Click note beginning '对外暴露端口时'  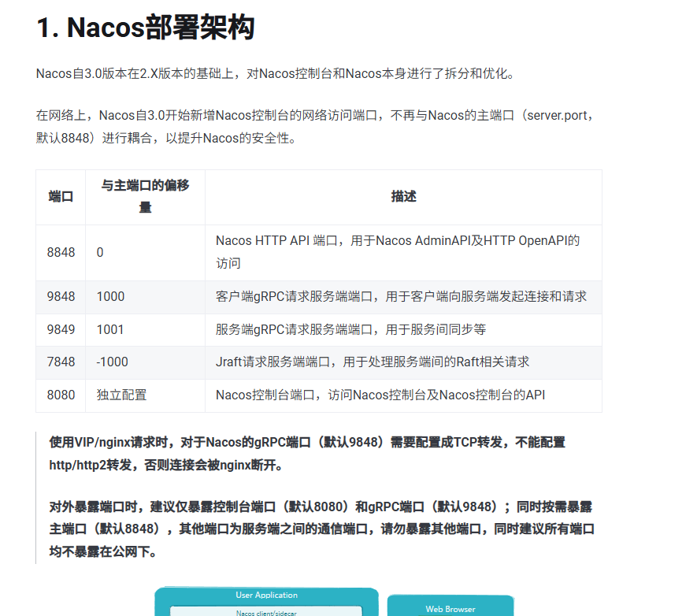click(x=322, y=529)
